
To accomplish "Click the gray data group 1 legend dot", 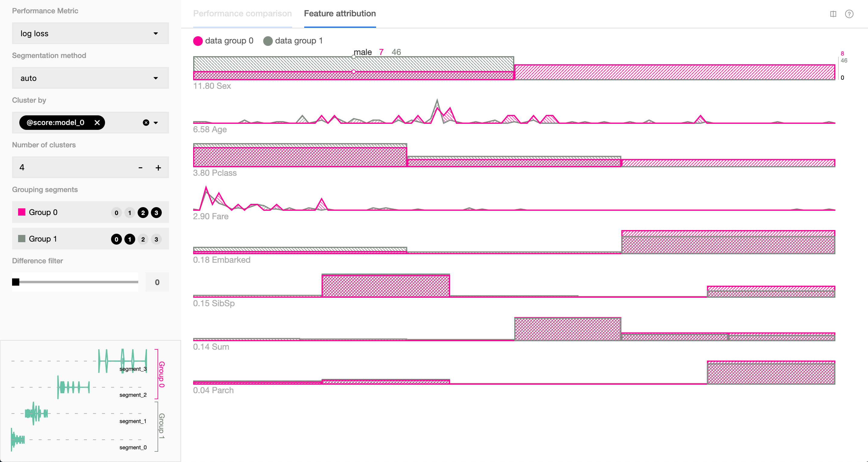I will coord(268,41).
